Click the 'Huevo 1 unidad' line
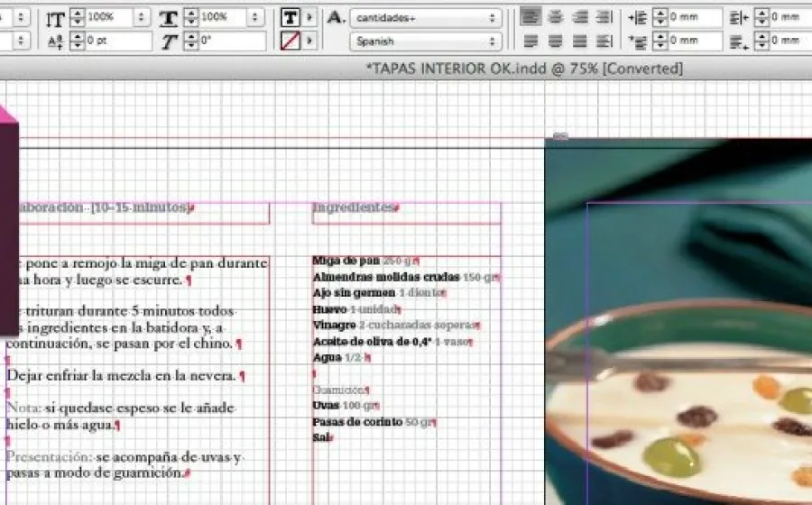The height and width of the screenshot is (505, 812). point(356,309)
